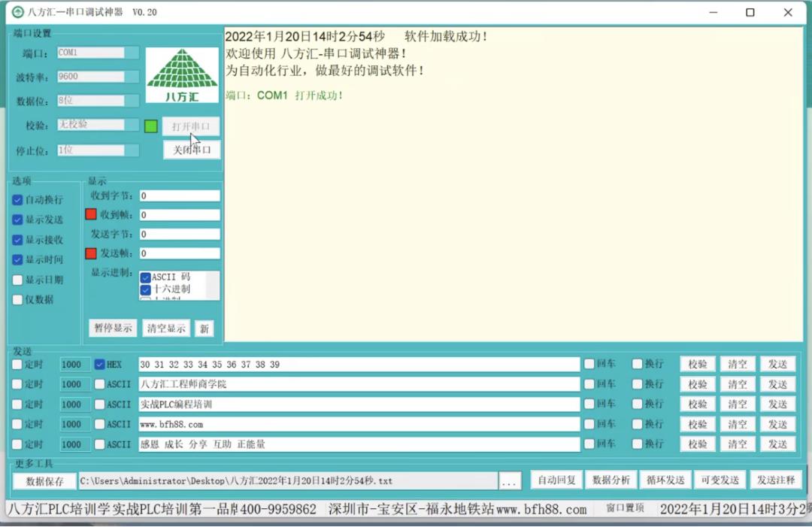Click the 暂停显示 button

[111, 328]
